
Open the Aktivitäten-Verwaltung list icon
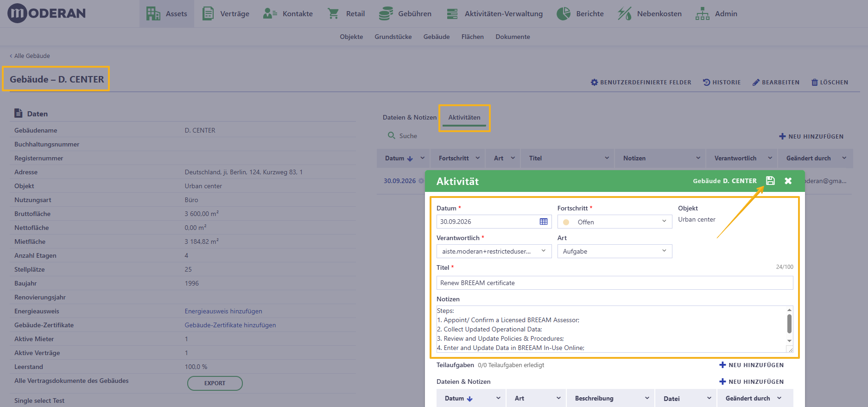(x=452, y=14)
